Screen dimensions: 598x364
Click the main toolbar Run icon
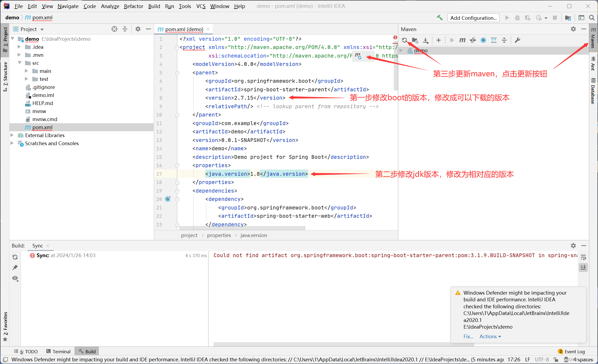click(x=507, y=18)
